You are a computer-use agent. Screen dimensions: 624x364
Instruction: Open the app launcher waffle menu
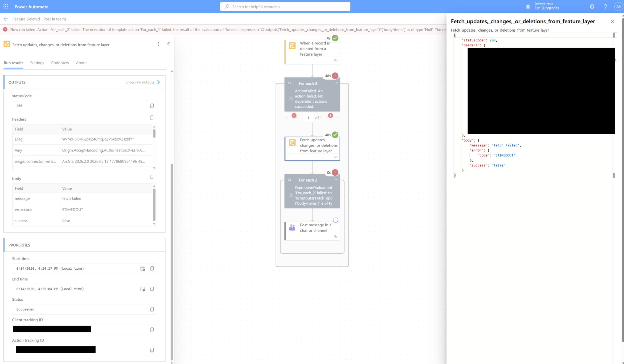pyautogui.click(x=6, y=7)
